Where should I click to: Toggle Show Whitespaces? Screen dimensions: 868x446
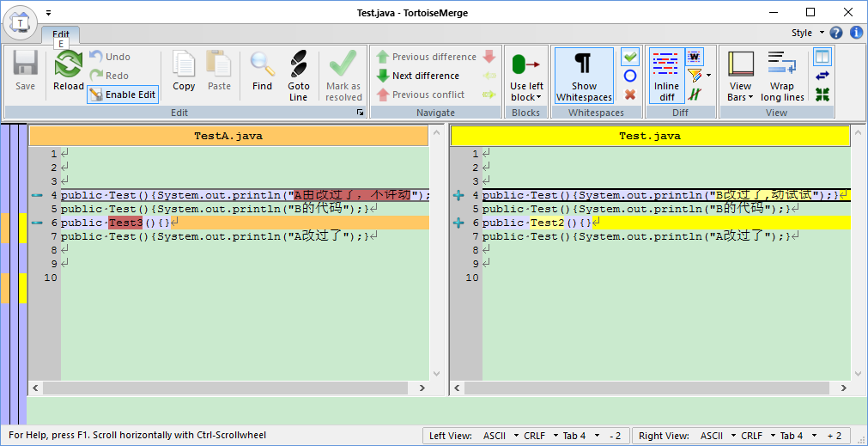tap(584, 76)
